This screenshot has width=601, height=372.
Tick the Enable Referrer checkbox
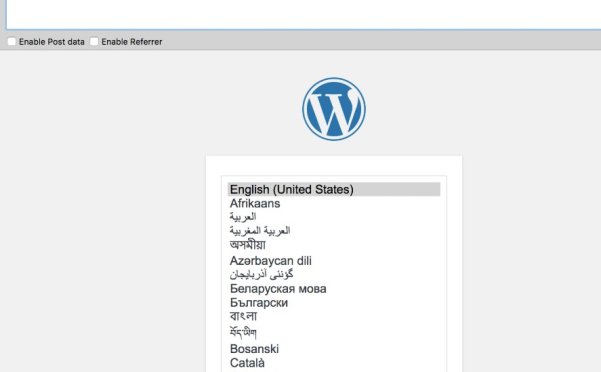94,41
